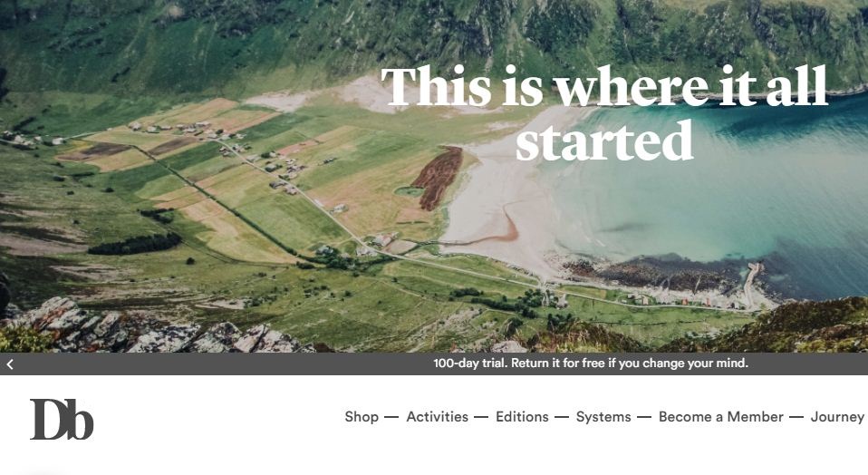Go to the Journey page
The image size is (868, 475).
click(837, 417)
